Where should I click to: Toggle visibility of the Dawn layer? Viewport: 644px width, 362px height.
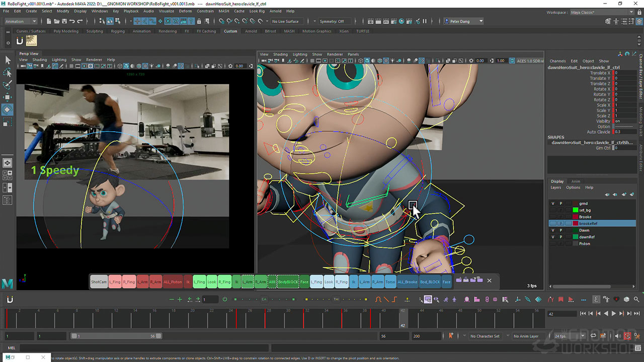coord(553,230)
